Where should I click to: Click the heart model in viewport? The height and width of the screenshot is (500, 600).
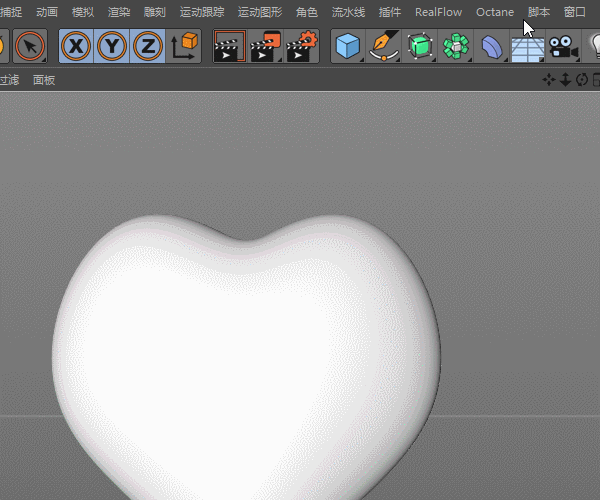pos(245,356)
